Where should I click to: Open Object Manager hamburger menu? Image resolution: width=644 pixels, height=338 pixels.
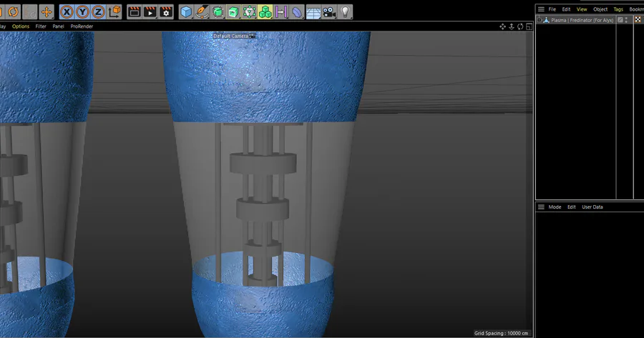(541, 9)
